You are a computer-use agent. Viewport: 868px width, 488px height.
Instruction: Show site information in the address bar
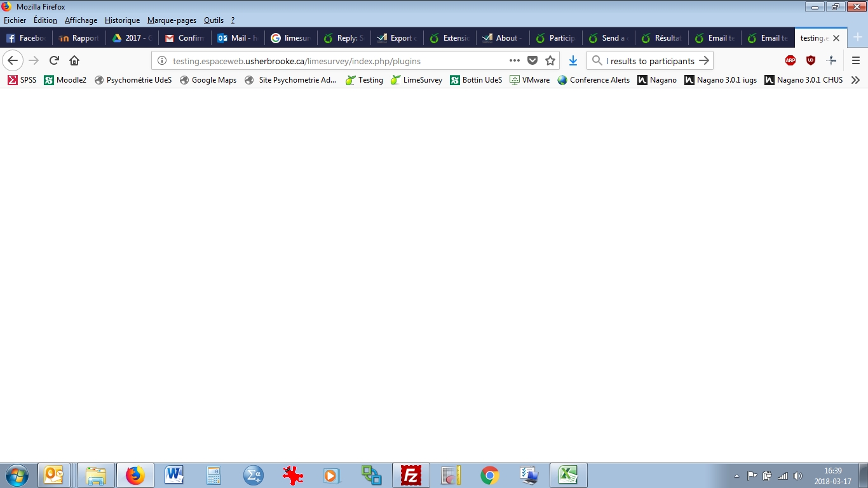(161, 61)
